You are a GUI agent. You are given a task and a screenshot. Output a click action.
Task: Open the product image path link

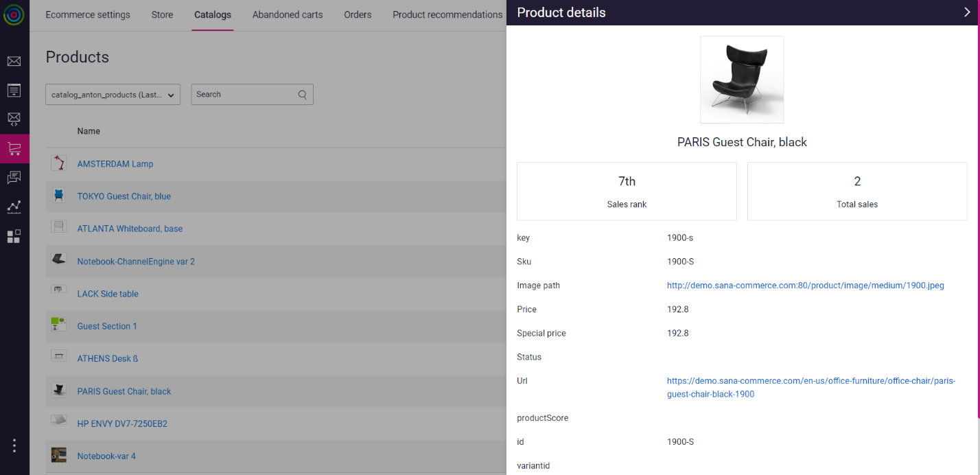click(x=805, y=285)
